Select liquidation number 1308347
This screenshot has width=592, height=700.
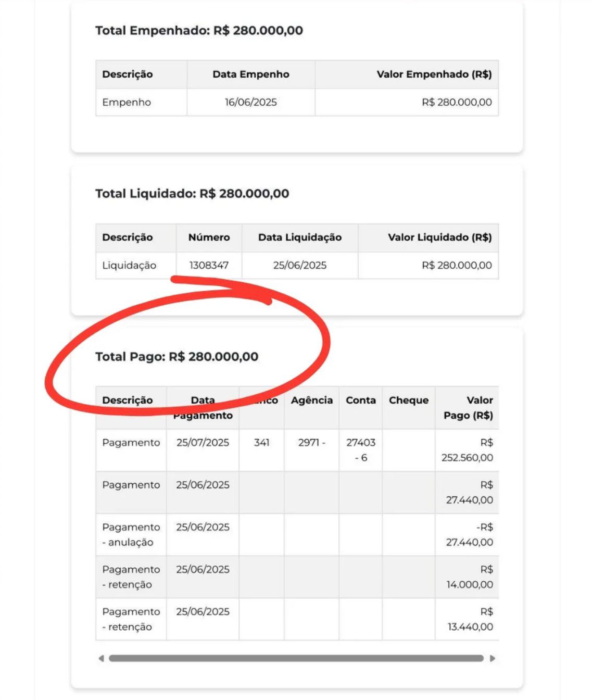tap(209, 266)
